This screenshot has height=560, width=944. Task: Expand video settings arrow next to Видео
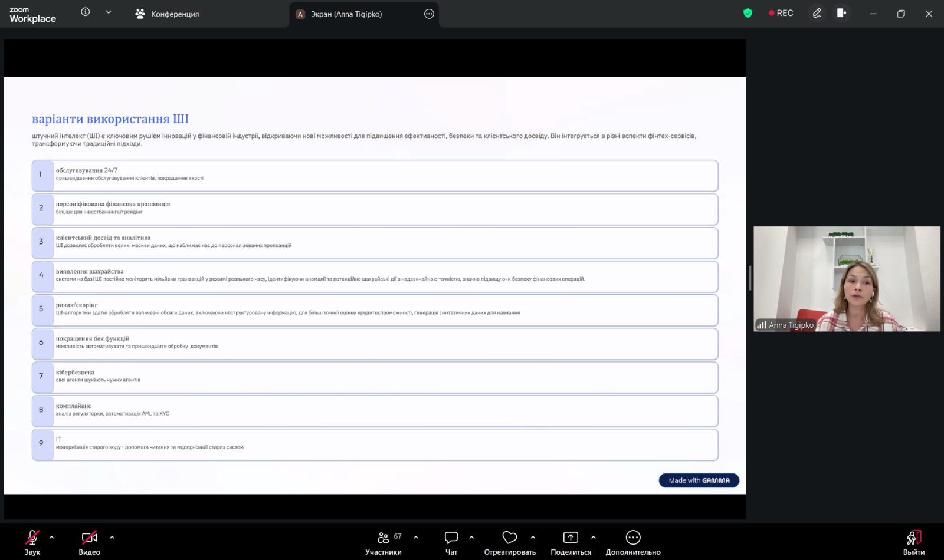click(x=112, y=537)
